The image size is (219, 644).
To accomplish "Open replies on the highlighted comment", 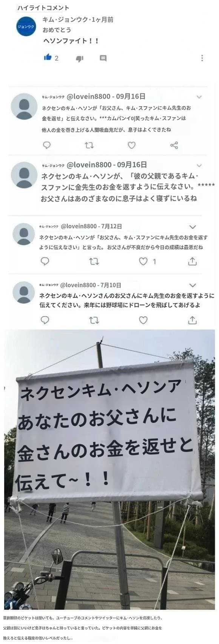I will (x=103, y=58).
